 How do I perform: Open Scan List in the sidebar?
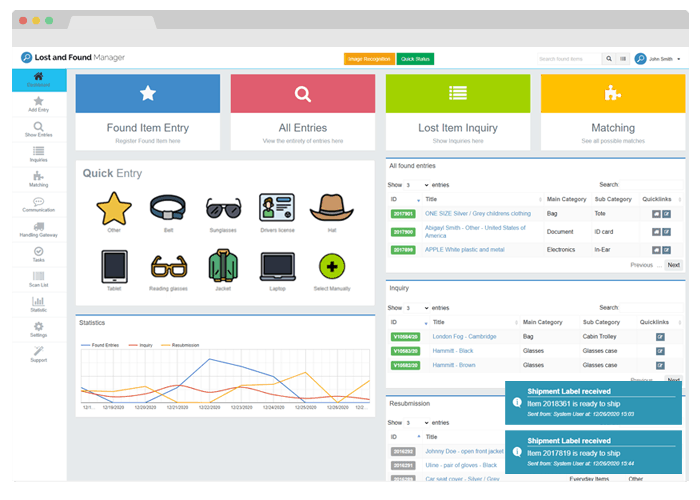(38, 278)
